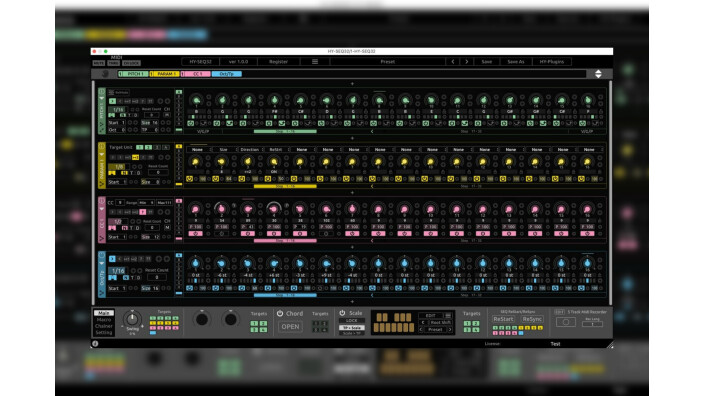The height and width of the screenshot is (396, 704).
Task: Click the forward direction arrow in Oct/Tp track
Action: [112, 259]
